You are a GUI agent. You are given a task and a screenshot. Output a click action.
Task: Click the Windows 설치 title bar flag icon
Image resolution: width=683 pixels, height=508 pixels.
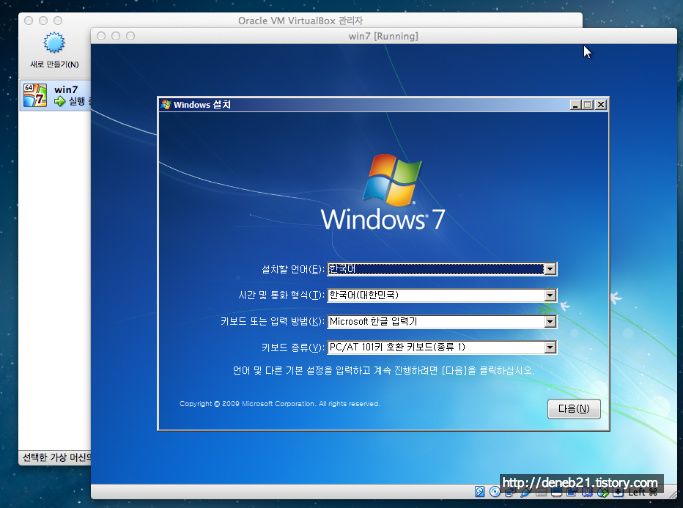click(166, 105)
